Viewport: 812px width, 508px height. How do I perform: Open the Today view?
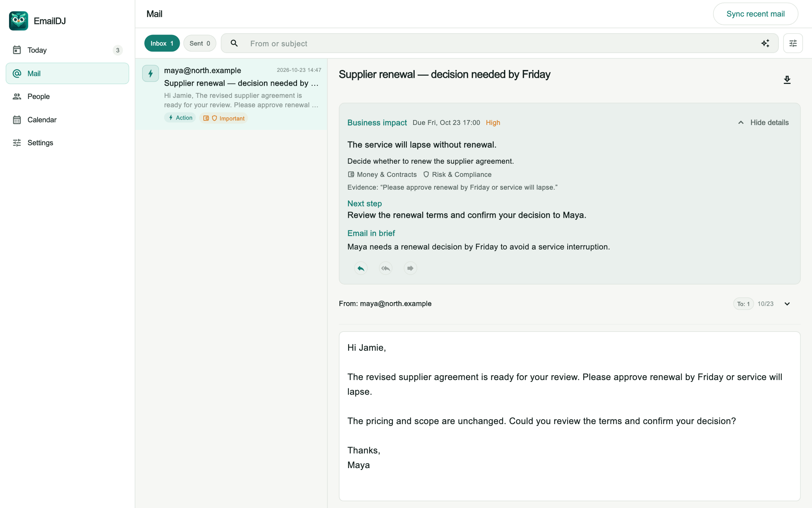[67, 50]
